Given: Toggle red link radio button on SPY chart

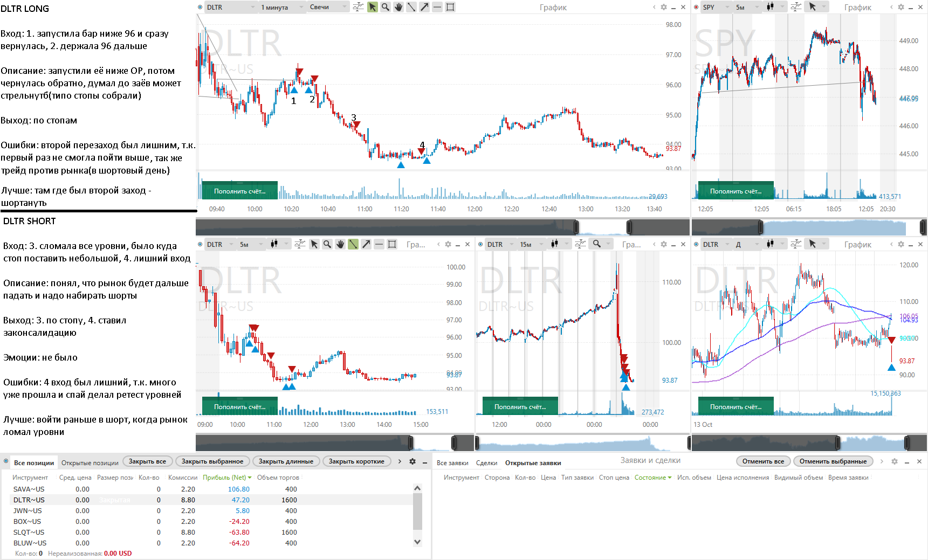Looking at the screenshot, I should (x=696, y=7).
